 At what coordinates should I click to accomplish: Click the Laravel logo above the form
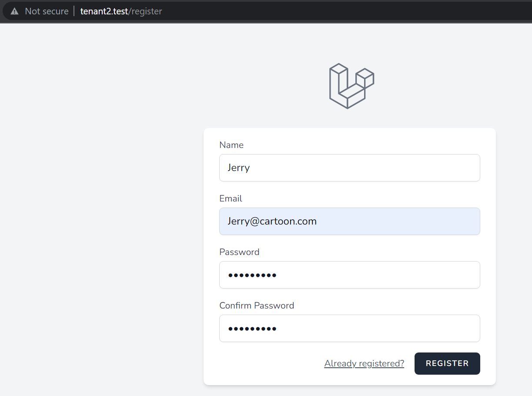(x=351, y=86)
